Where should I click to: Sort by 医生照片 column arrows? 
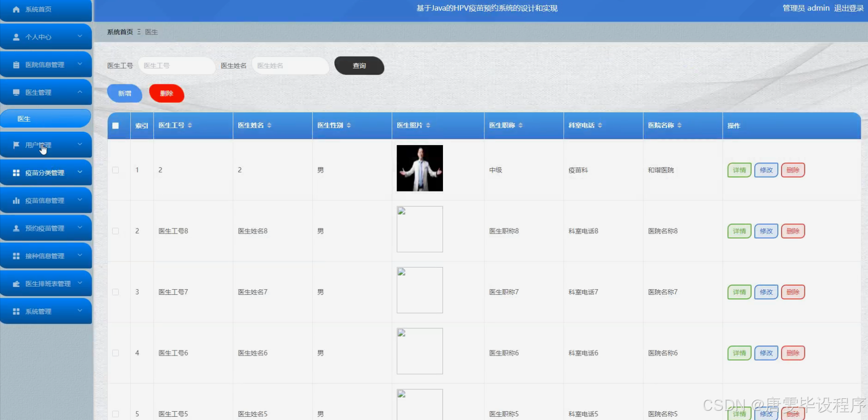tap(428, 125)
